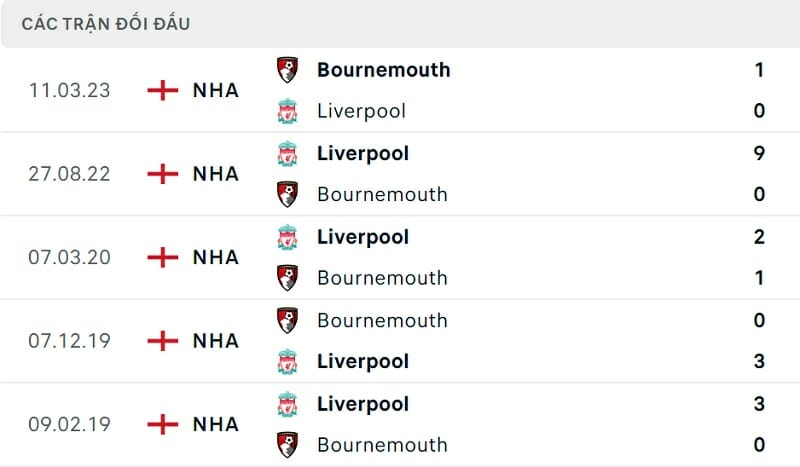800x467 pixels.
Task: Click Liverpool crest in 27.08.22 match
Action: pos(287,154)
